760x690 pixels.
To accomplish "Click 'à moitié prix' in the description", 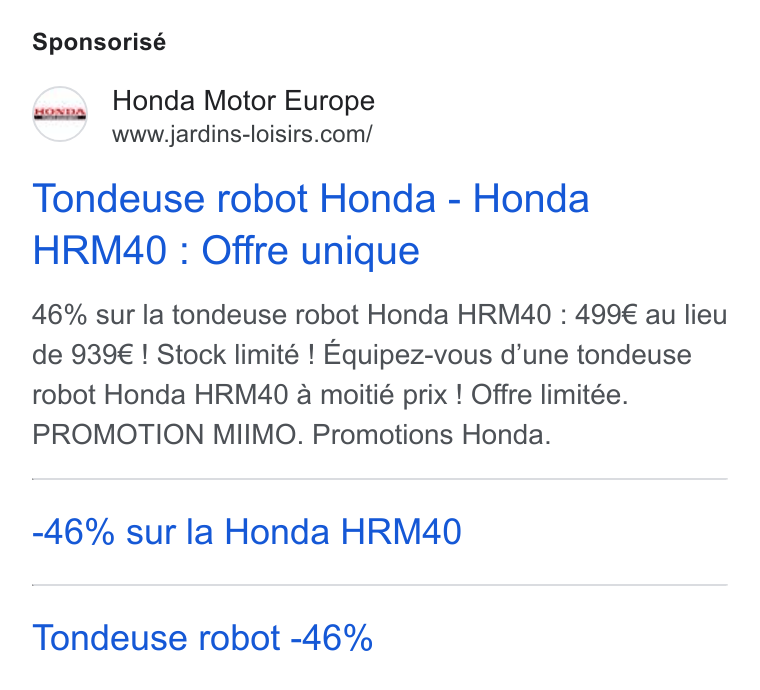I will tap(372, 394).
